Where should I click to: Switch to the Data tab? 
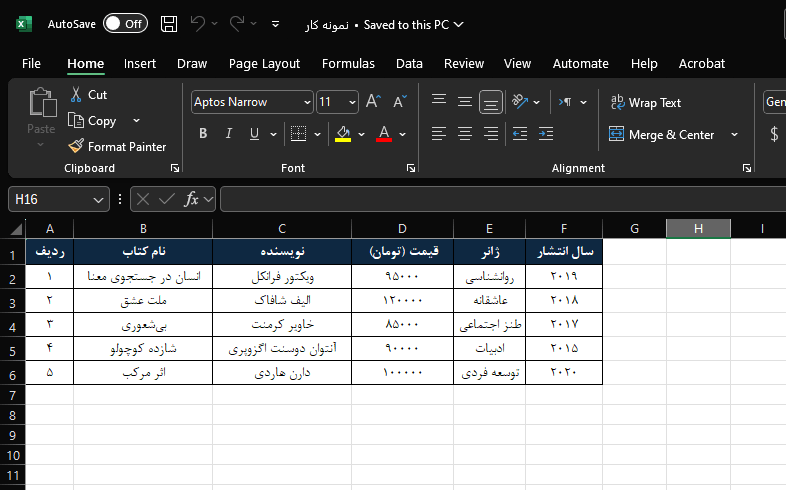409,64
